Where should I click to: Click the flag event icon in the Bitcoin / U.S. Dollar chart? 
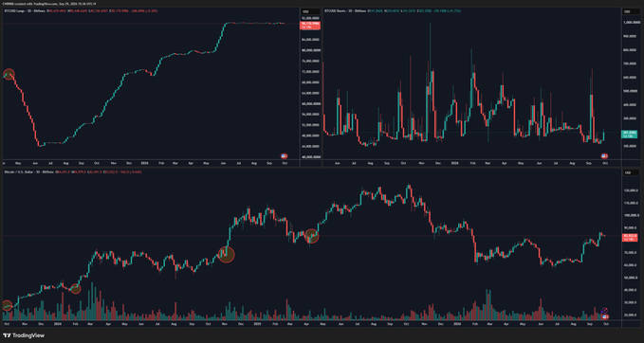click(x=604, y=316)
